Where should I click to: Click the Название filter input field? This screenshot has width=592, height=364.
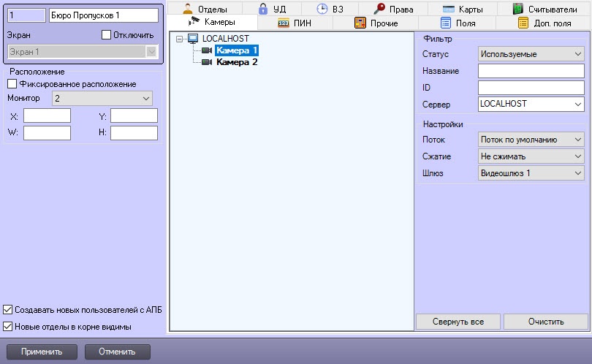[531, 71]
